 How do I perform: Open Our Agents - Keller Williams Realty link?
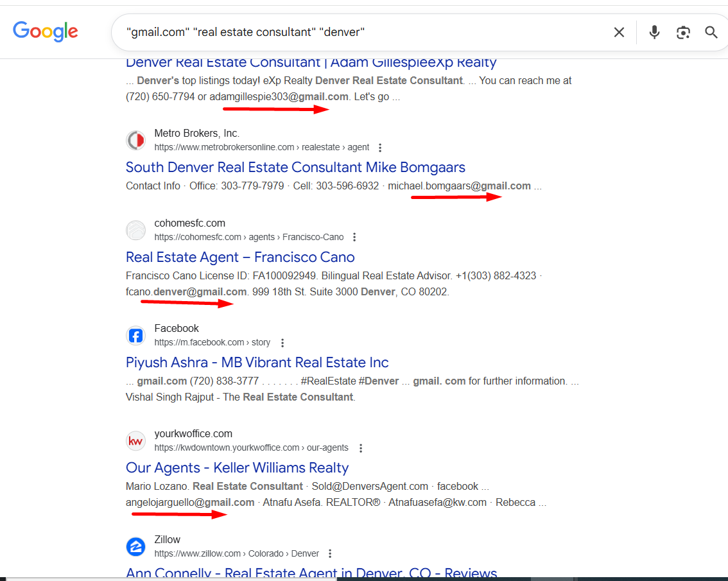tap(237, 468)
